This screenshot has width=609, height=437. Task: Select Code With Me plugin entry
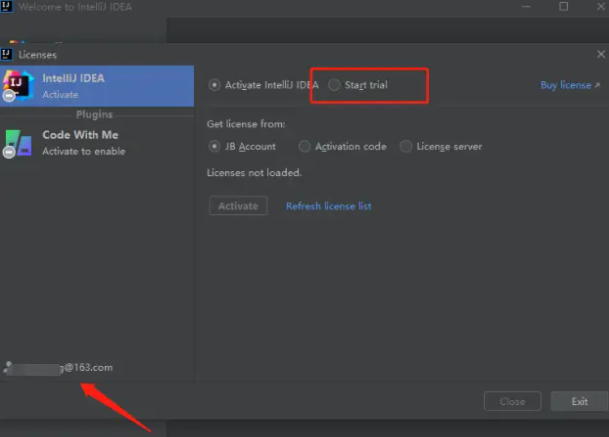click(x=97, y=143)
